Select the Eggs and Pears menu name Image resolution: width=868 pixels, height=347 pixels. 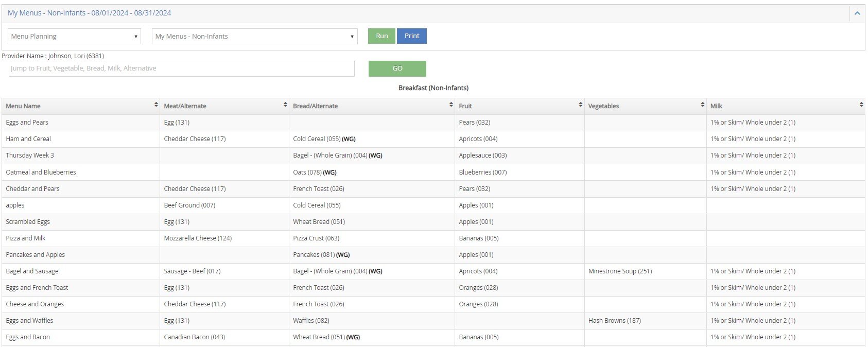(x=27, y=123)
